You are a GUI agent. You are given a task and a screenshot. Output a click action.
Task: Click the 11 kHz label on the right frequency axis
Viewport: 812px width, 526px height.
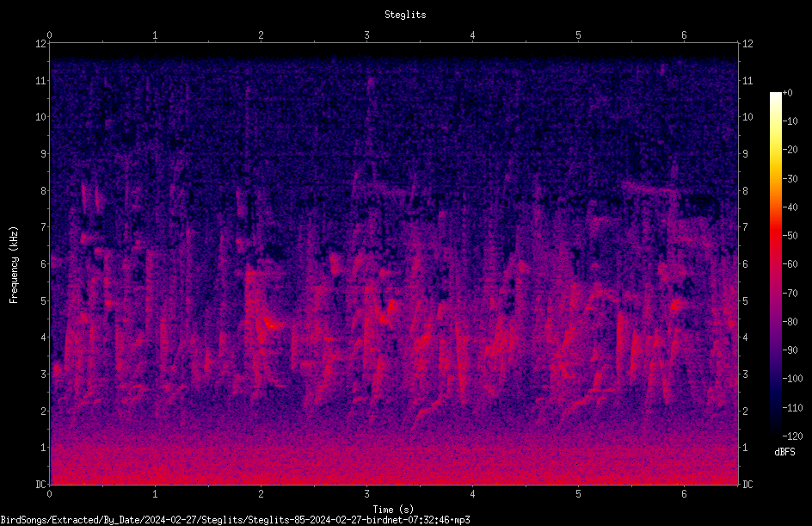(747, 81)
